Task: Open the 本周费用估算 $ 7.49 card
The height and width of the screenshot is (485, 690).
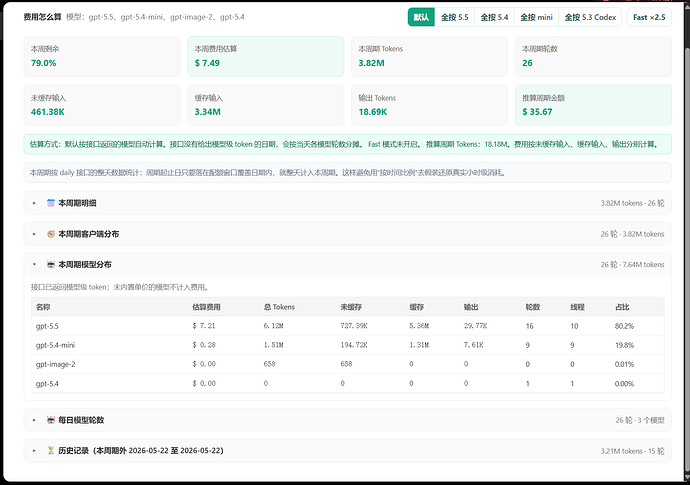Action: click(266, 56)
